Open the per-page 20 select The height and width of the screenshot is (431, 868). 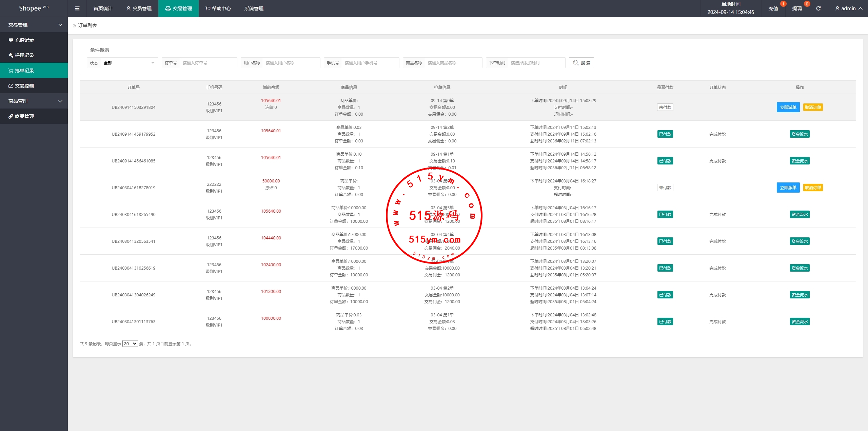pos(130,344)
